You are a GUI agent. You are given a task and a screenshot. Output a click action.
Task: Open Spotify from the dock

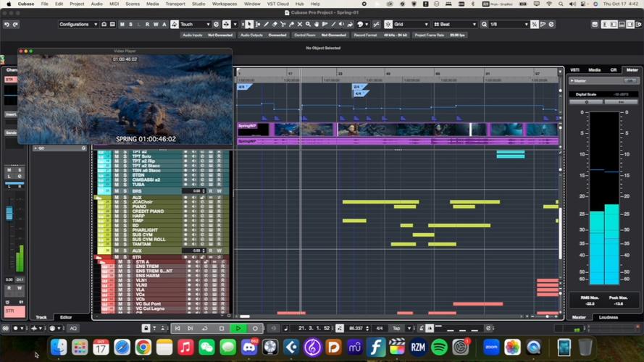(438, 348)
